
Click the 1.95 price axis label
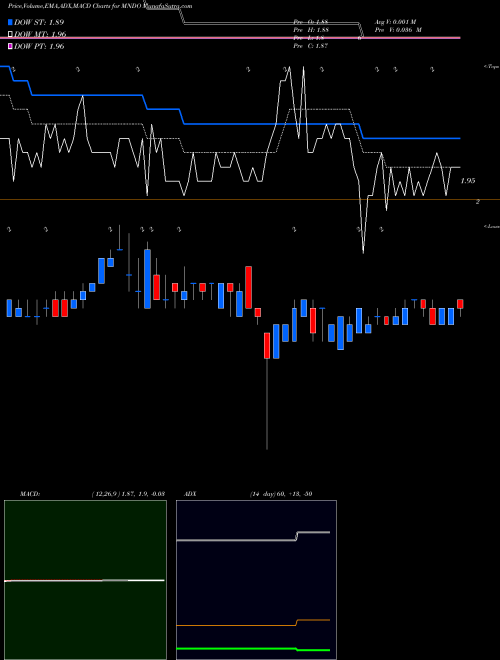(x=468, y=181)
